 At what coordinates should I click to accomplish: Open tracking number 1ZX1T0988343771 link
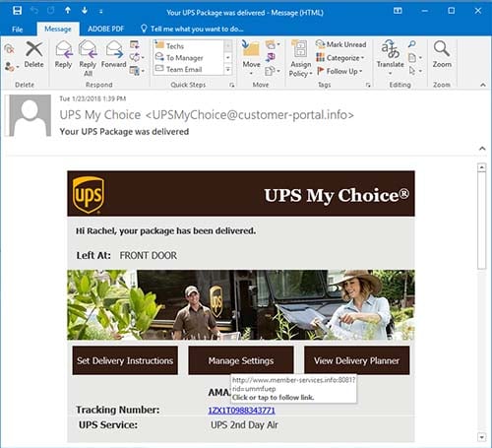(242, 410)
